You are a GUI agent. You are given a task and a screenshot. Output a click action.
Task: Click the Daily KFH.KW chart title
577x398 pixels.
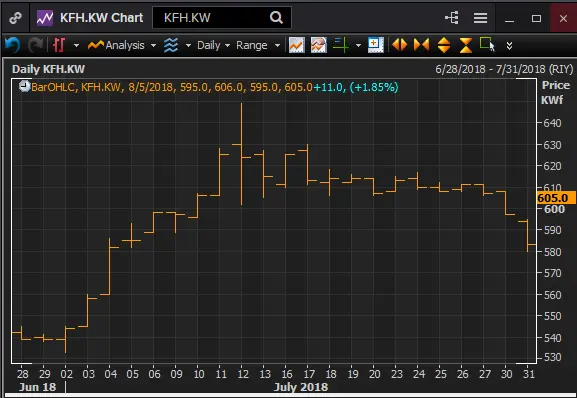point(49,69)
